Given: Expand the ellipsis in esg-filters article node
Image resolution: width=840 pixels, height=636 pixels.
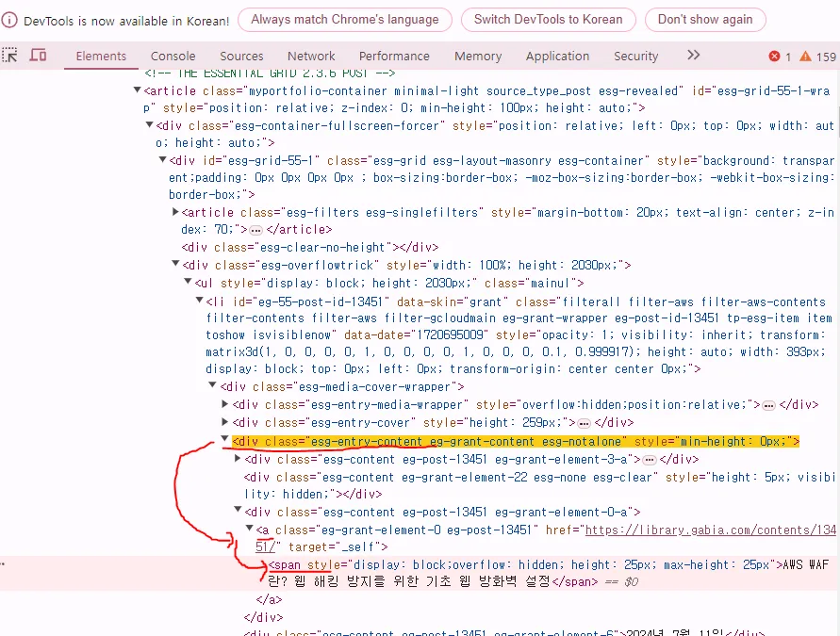Looking at the screenshot, I should coord(256,230).
